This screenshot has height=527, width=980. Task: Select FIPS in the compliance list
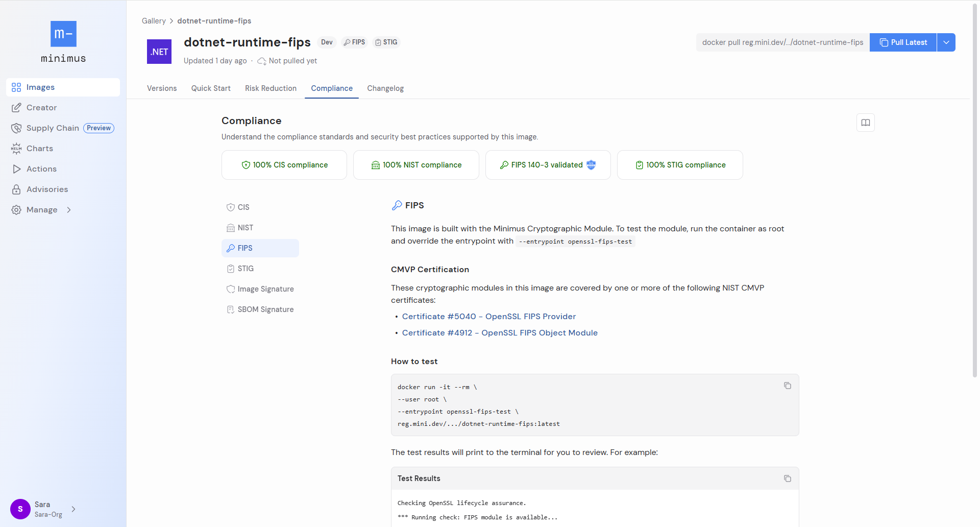click(x=260, y=248)
